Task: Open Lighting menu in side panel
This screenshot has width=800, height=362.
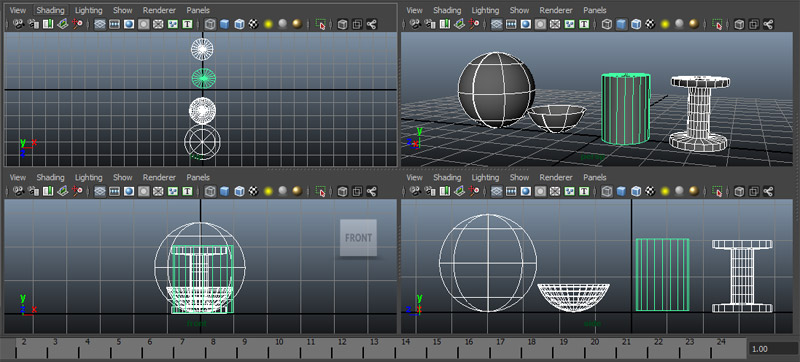Action: coord(485,177)
